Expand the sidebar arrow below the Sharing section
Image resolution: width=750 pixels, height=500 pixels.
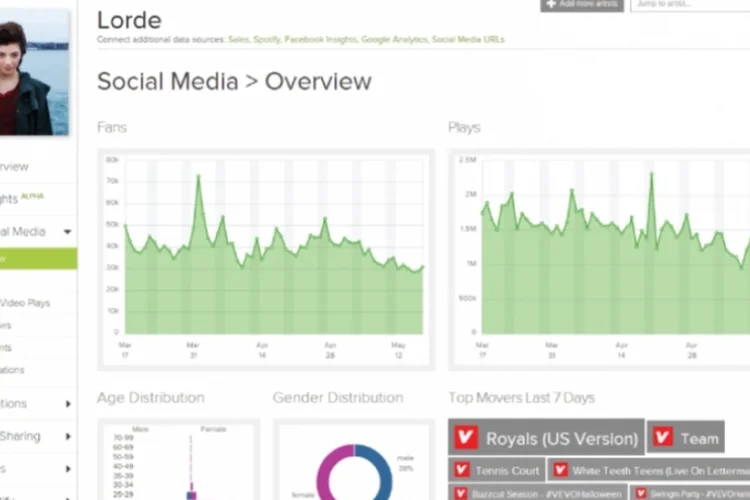[x=68, y=469]
